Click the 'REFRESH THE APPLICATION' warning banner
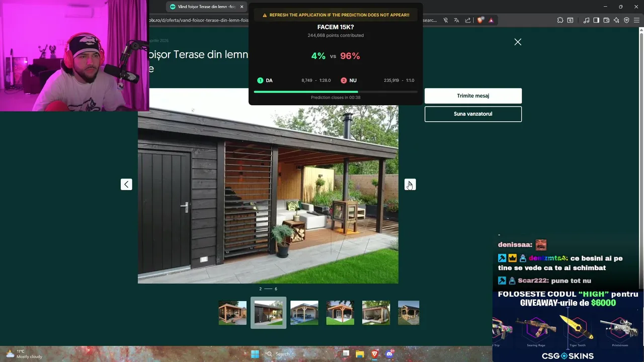The image size is (644, 362). [x=336, y=15]
